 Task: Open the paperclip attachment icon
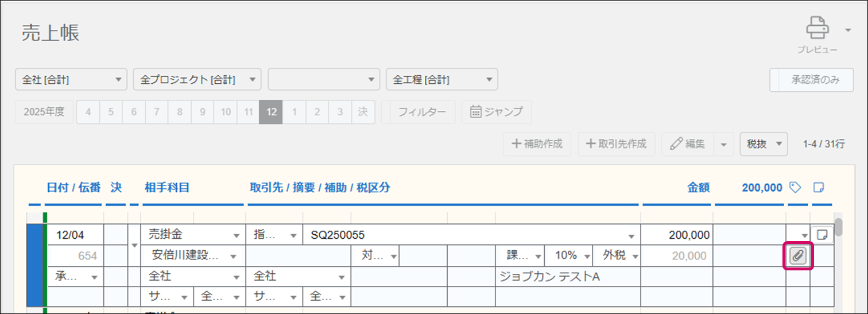(x=797, y=256)
